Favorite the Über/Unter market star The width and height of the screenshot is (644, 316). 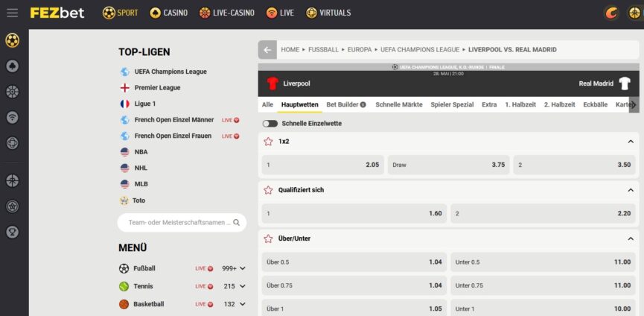click(x=268, y=238)
